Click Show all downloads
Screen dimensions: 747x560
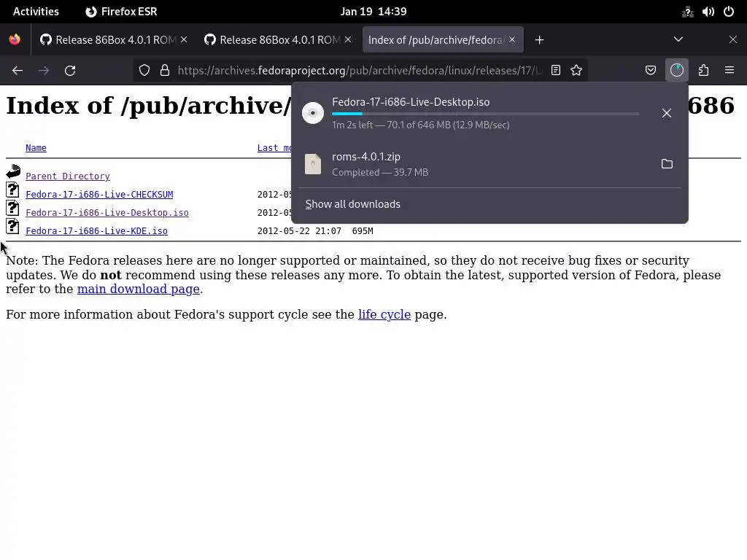[x=352, y=204]
